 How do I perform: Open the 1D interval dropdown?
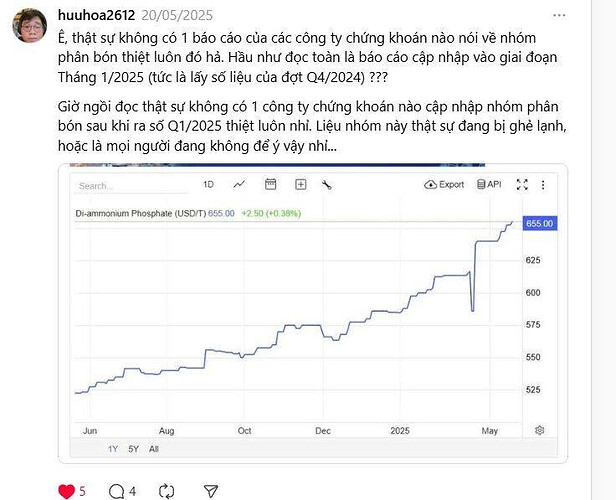click(208, 185)
